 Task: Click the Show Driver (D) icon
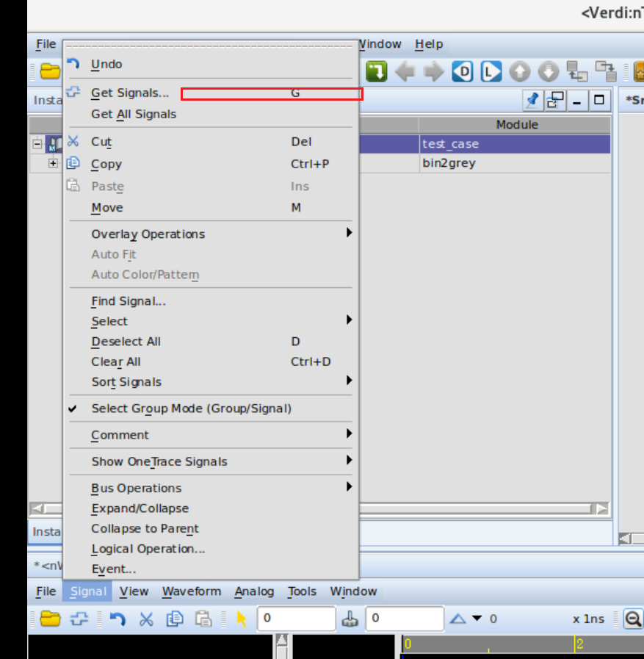click(x=463, y=71)
